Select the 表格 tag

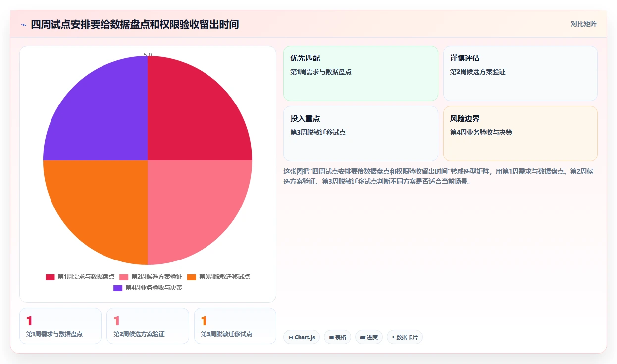click(x=337, y=337)
